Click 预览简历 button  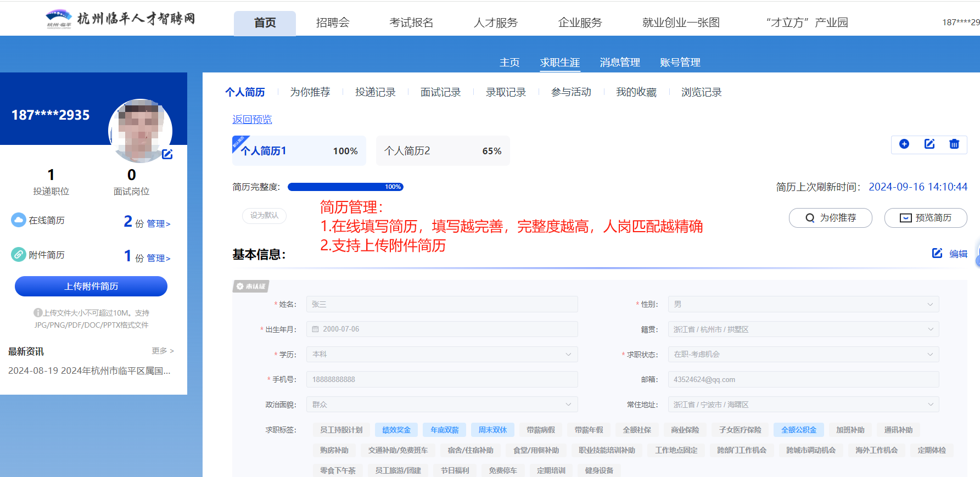(x=926, y=218)
